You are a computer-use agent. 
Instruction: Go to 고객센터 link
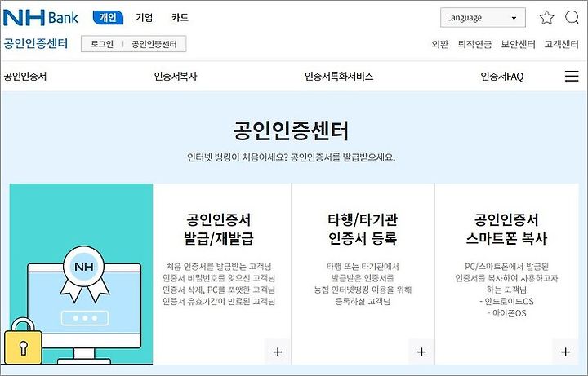point(561,44)
